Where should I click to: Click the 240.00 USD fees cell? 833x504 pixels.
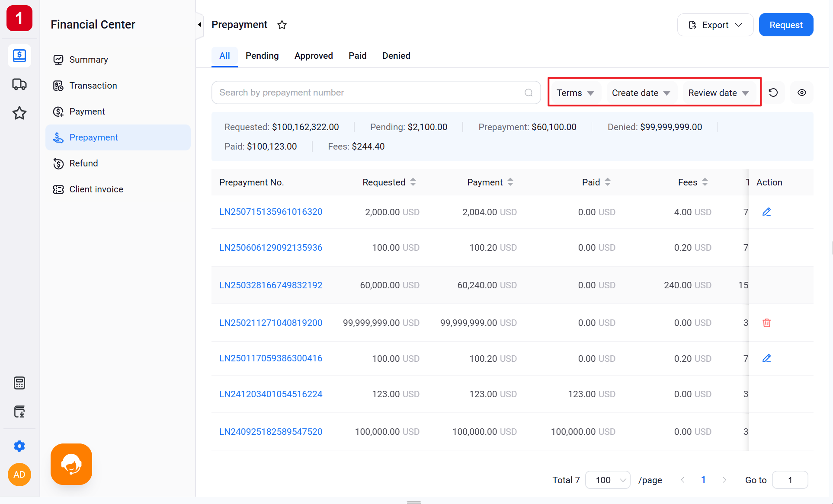(x=688, y=285)
